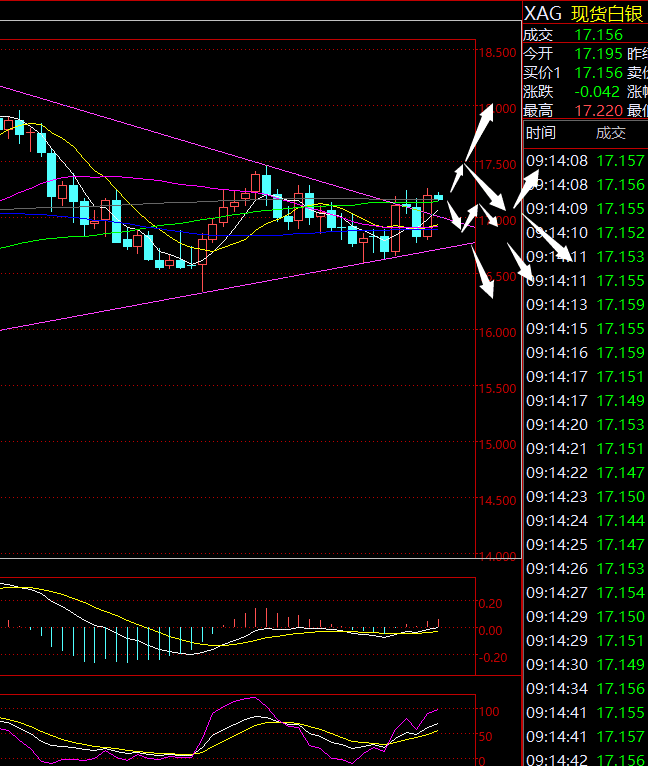Select the tick row at 09:14:24

[x=585, y=520]
